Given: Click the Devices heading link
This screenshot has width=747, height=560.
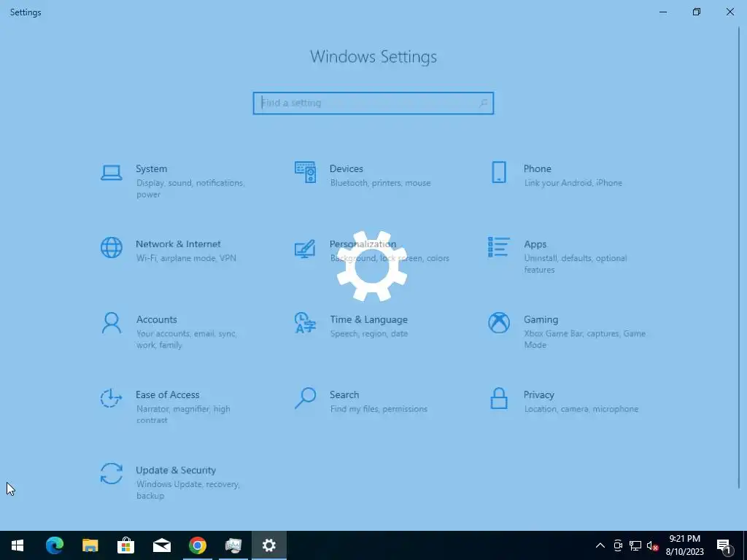Looking at the screenshot, I should 347,168.
